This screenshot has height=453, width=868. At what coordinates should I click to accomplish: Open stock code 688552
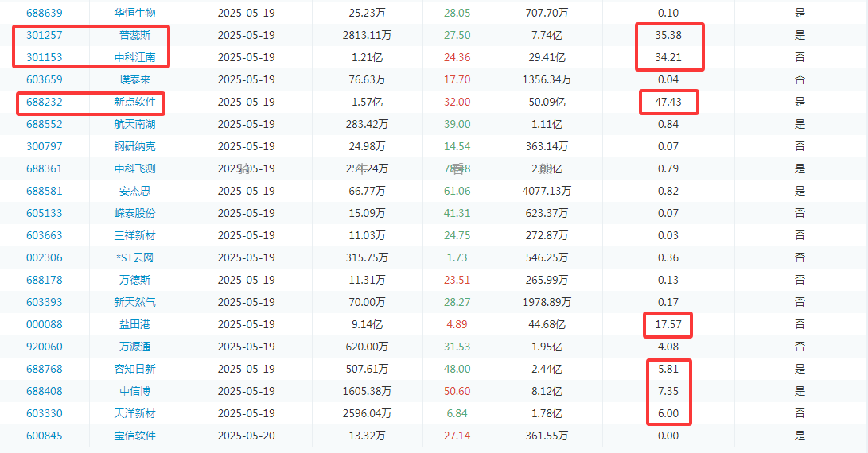pos(45,124)
